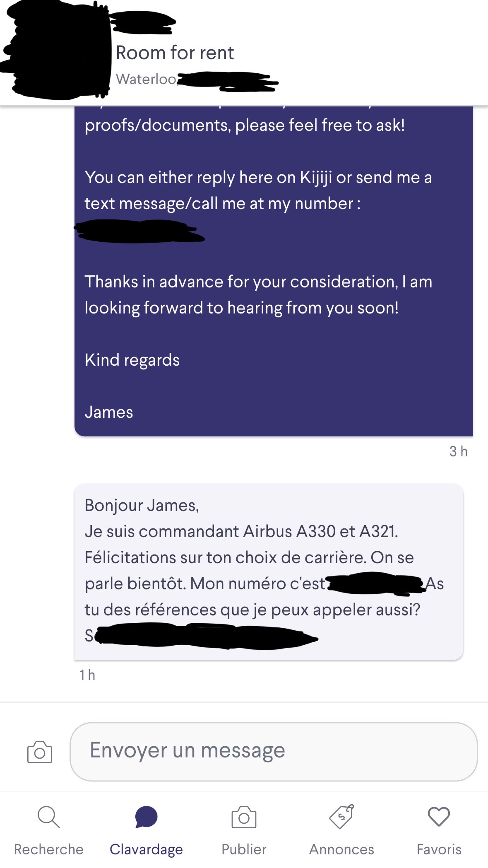Tap the Favoris heart icon
The height and width of the screenshot is (868, 488).
coord(439,817)
